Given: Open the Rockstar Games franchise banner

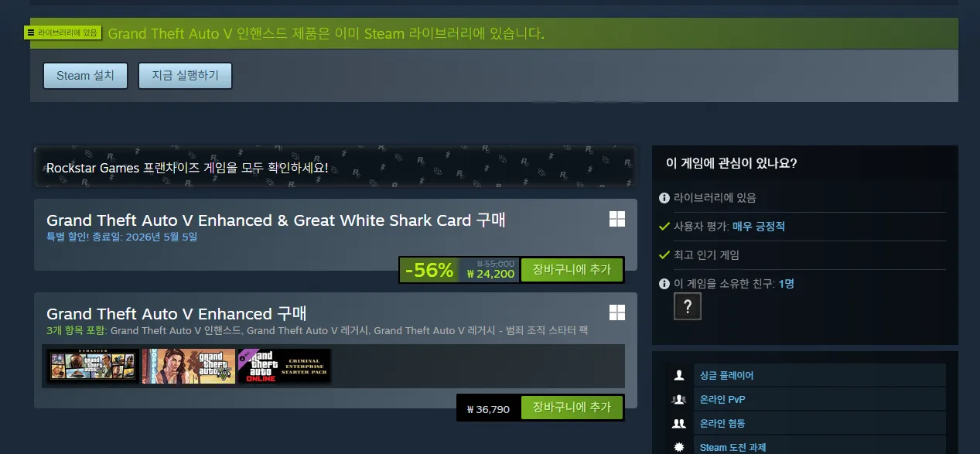Looking at the screenshot, I should [335, 167].
